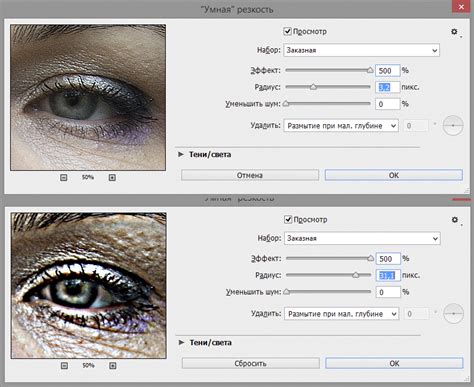Click sharpened eye preview thumbnail in bottom dialog

pyautogui.click(x=89, y=286)
